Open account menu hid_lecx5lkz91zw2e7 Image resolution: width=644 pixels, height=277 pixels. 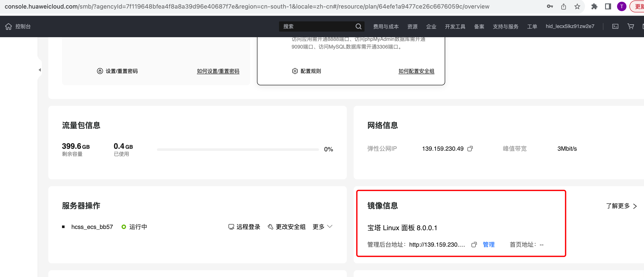[x=570, y=27]
